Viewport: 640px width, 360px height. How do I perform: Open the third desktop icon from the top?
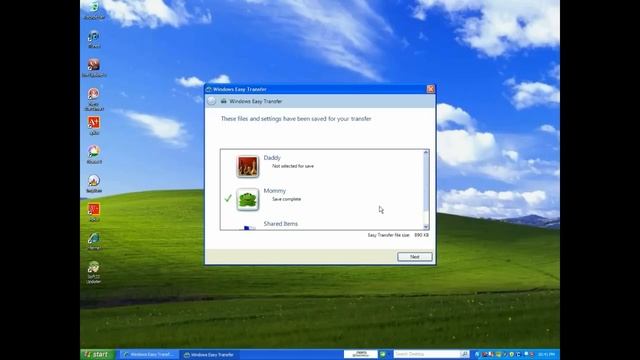click(x=94, y=68)
